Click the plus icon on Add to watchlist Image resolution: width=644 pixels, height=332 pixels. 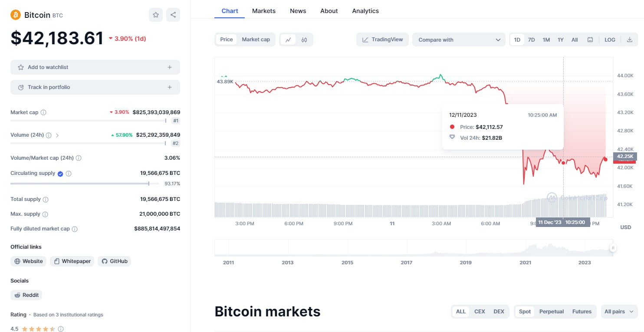click(x=170, y=67)
